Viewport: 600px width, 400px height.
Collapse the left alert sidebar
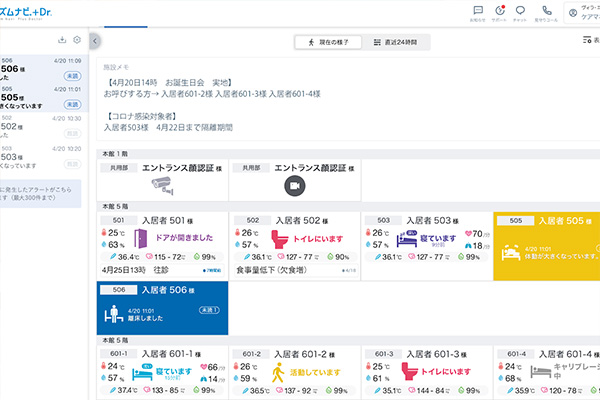[x=95, y=41]
